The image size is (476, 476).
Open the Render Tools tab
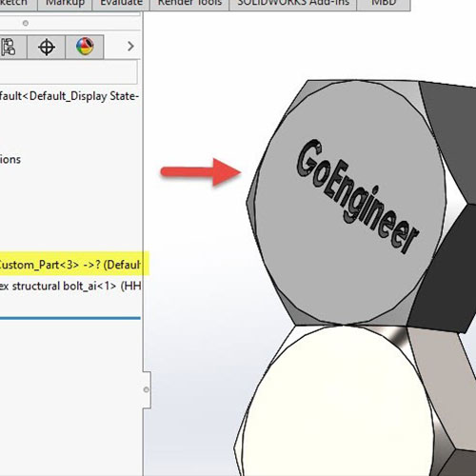point(189,5)
